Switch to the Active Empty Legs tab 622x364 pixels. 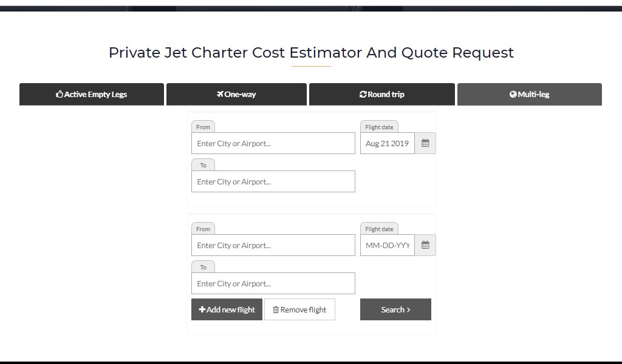click(x=92, y=95)
